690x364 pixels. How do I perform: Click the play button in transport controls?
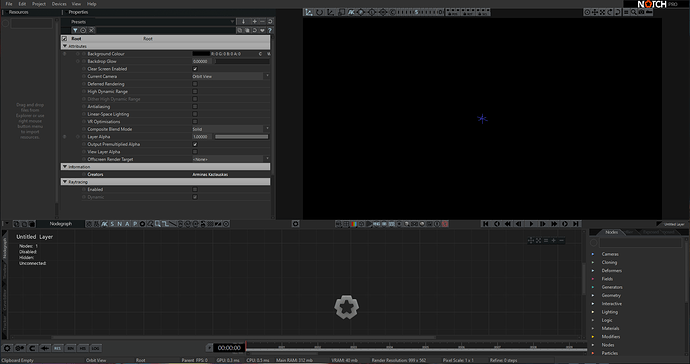[531, 224]
